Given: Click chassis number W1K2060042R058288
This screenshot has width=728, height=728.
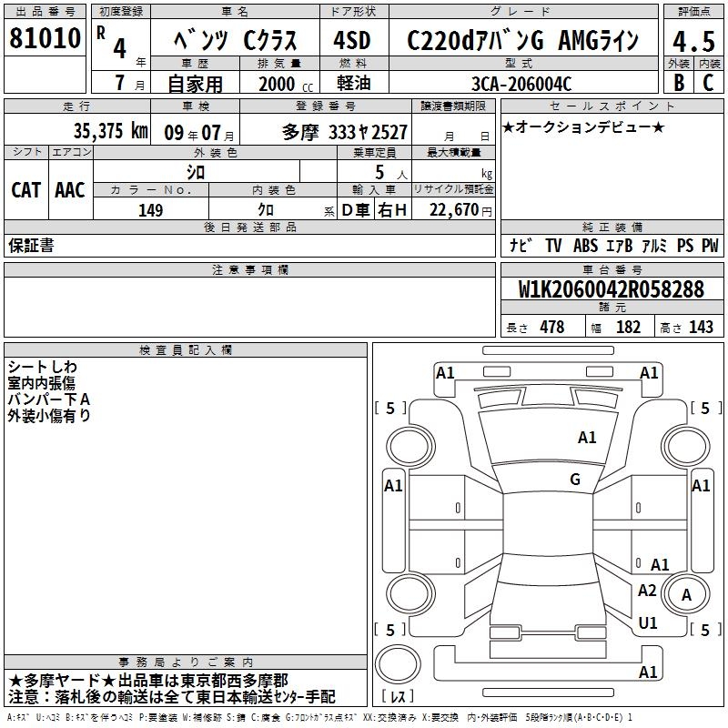Looking at the screenshot, I should [612, 289].
